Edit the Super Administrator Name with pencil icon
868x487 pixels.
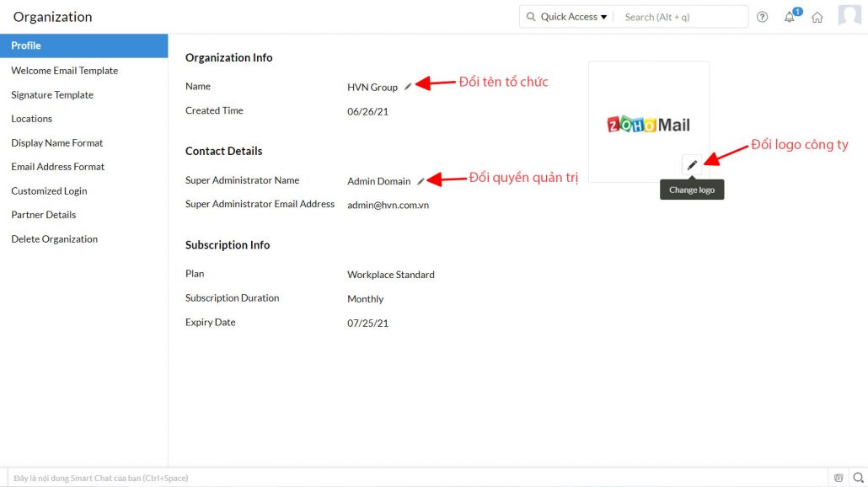pyautogui.click(x=421, y=181)
